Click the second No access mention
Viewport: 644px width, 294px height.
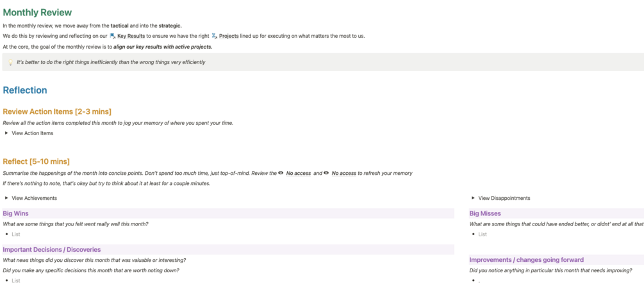pos(343,173)
